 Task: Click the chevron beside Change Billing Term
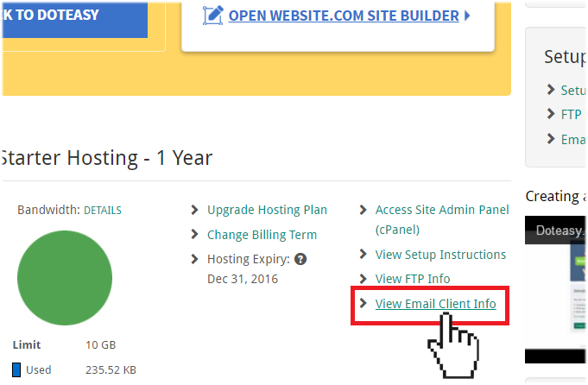pos(194,234)
